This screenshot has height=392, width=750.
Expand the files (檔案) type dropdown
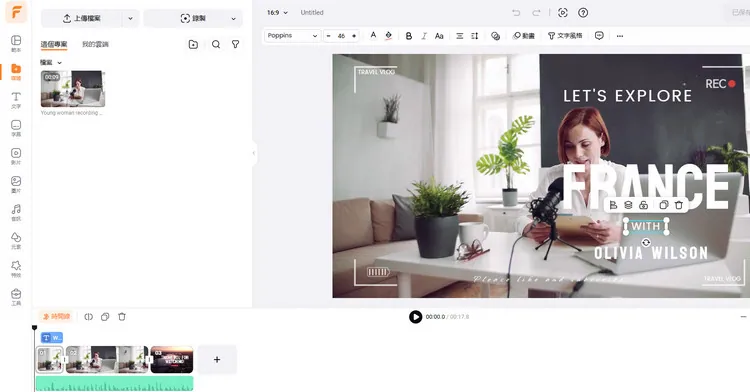coord(51,63)
